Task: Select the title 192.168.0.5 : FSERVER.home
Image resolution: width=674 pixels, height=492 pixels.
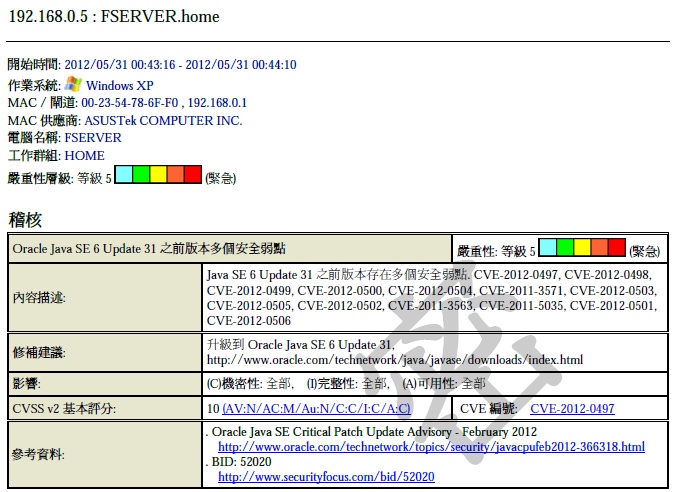Action: tap(114, 16)
